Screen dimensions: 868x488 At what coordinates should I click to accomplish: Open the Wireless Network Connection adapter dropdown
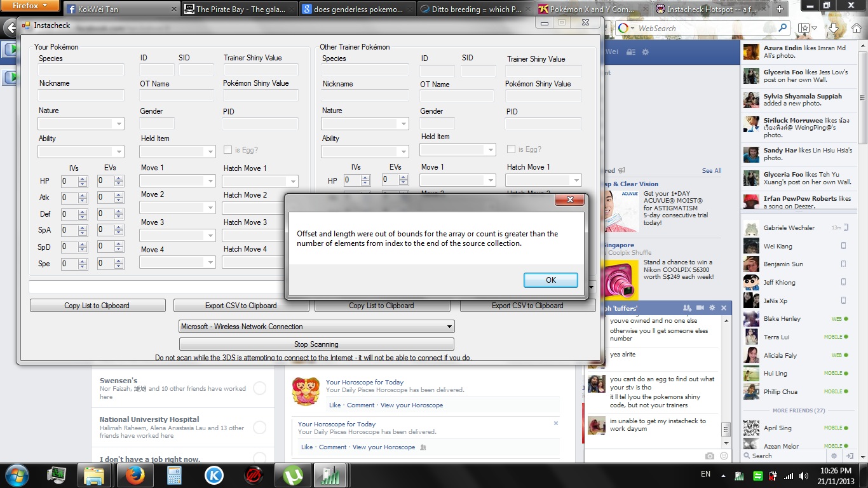click(316, 327)
